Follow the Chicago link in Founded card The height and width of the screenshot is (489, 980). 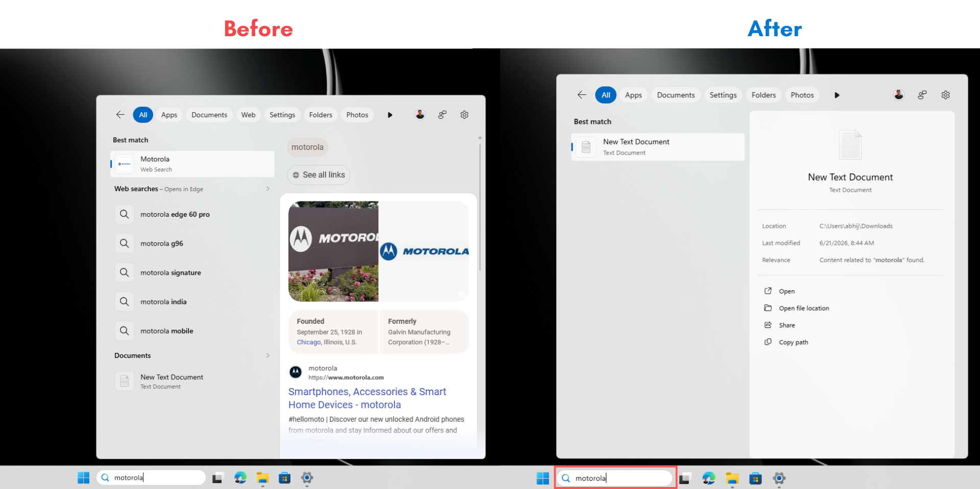click(309, 342)
